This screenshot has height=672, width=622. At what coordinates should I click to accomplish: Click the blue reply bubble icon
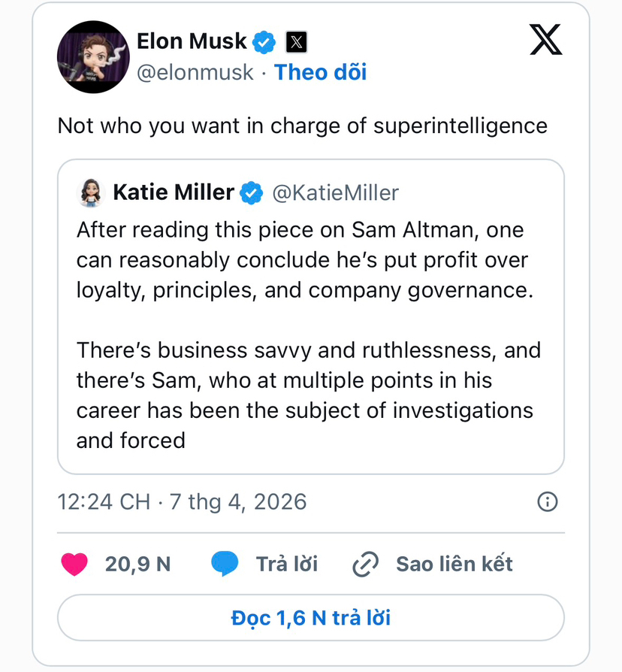[x=225, y=564]
